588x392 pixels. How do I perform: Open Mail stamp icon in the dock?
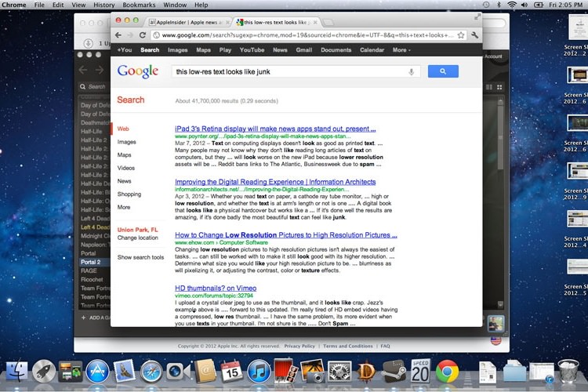124,371
